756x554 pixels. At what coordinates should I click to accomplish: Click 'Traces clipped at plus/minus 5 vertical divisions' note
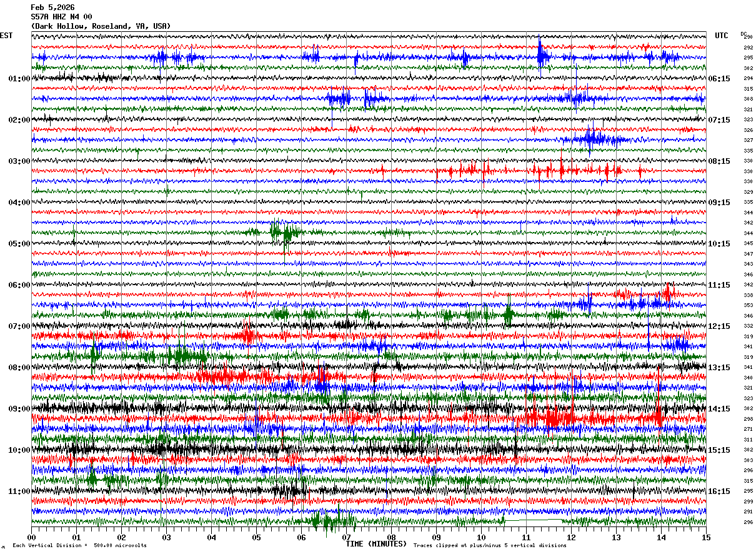(490, 545)
